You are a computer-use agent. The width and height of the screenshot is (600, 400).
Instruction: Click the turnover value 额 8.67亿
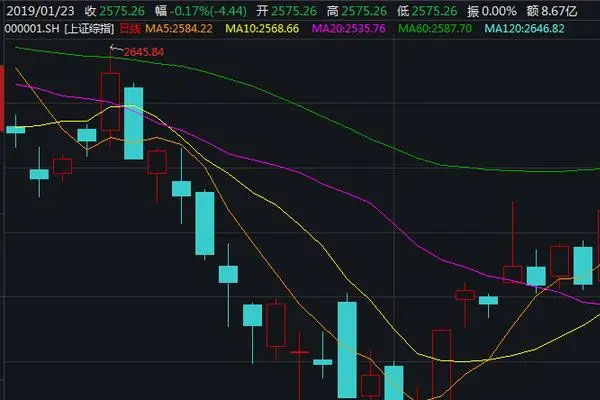pyautogui.click(x=551, y=11)
